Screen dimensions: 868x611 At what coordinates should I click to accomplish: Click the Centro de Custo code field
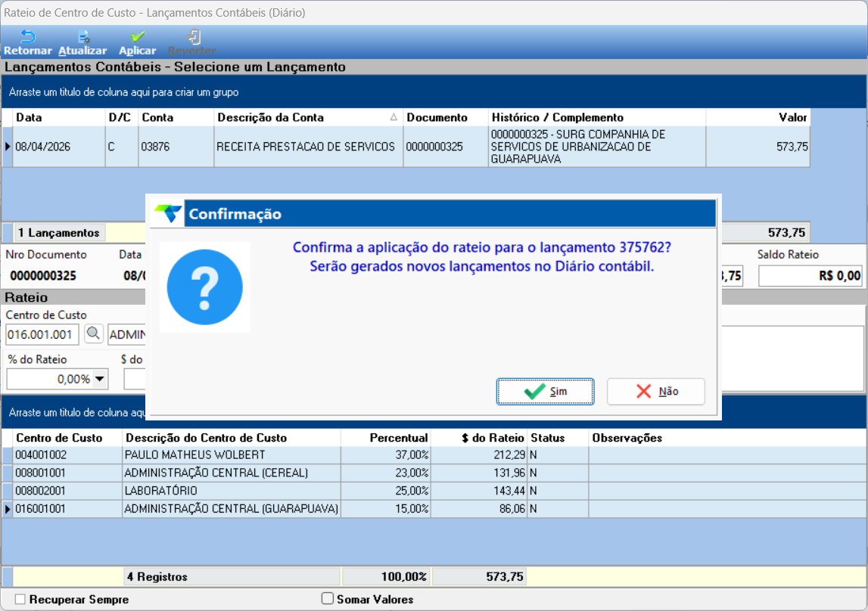42,334
